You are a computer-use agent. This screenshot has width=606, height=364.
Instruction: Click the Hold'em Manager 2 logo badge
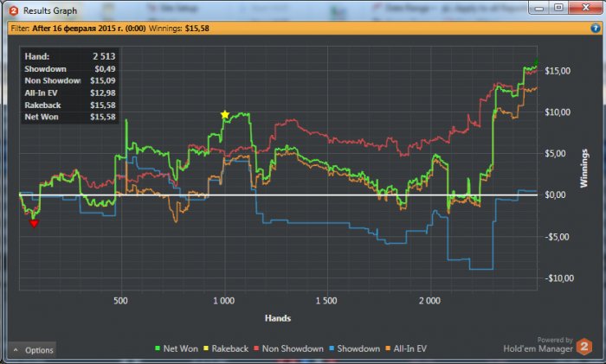pyautogui.click(x=584, y=346)
